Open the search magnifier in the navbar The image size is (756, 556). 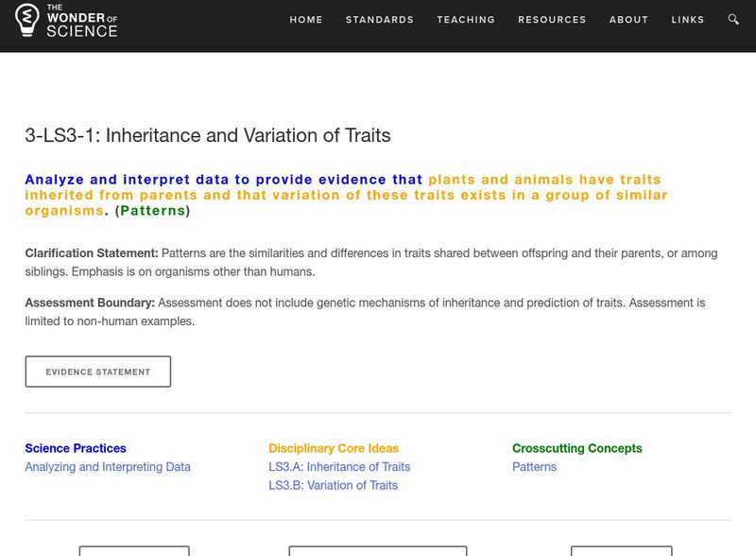pos(731,19)
